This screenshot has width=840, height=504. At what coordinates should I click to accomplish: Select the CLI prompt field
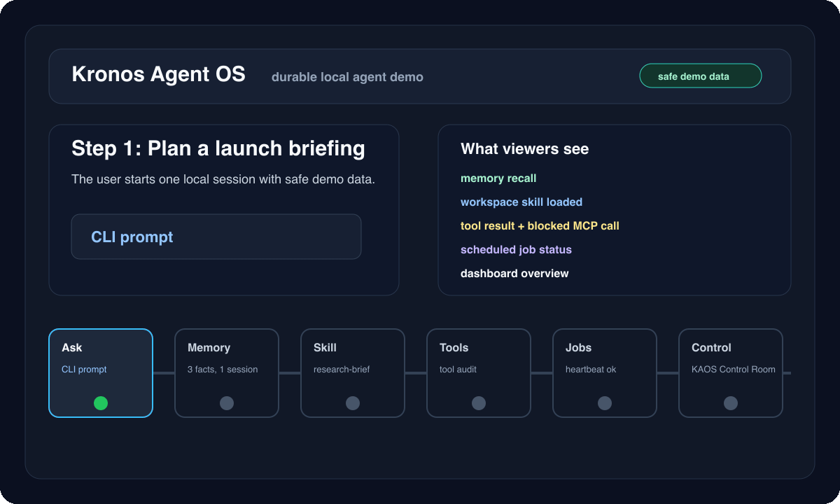(216, 237)
